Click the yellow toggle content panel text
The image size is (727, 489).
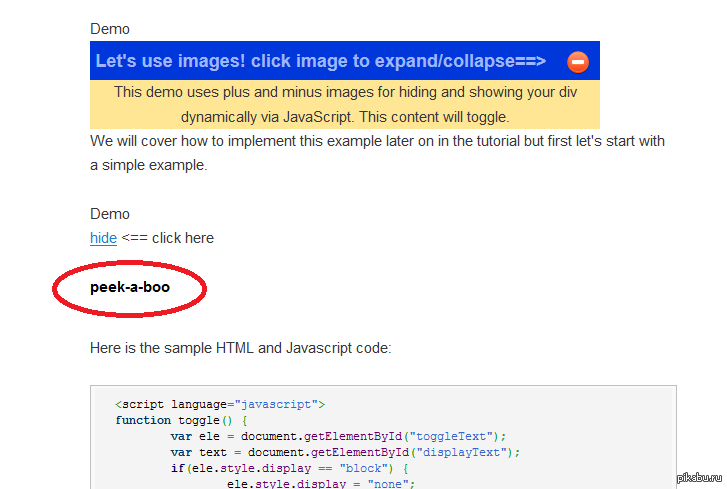point(344,92)
